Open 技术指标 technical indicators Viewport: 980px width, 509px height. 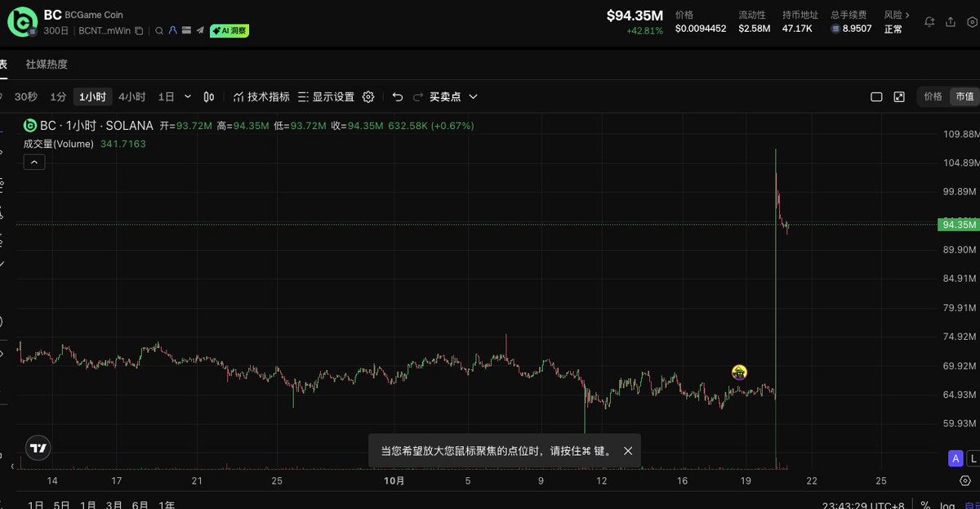click(x=261, y=96)
